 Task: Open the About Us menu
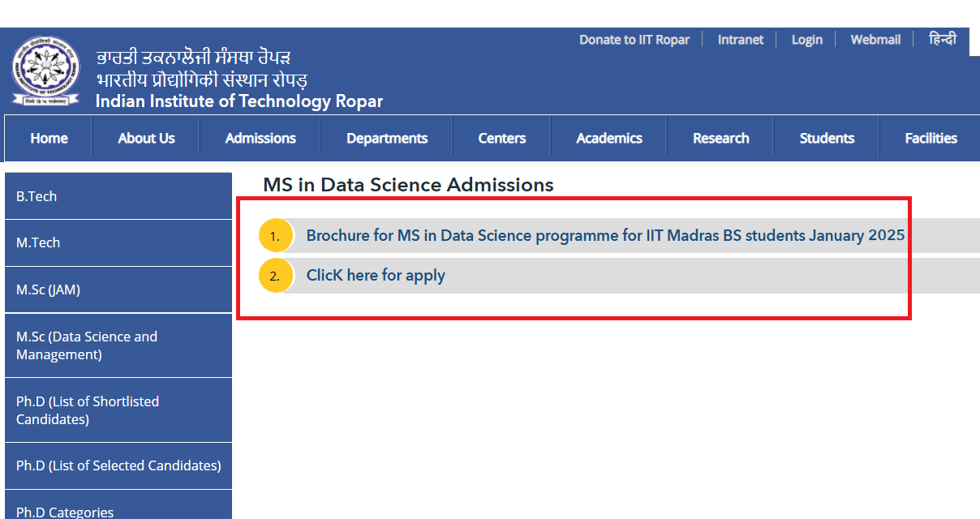146,138
